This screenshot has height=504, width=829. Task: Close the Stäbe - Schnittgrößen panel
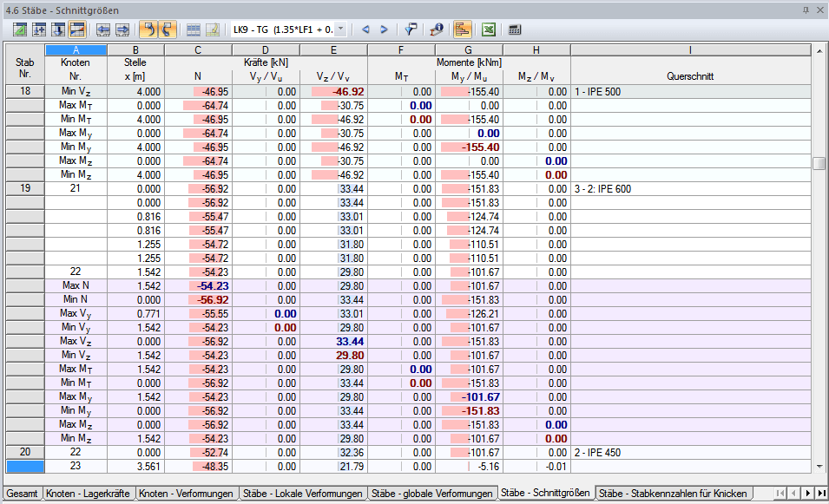[820, 10]
